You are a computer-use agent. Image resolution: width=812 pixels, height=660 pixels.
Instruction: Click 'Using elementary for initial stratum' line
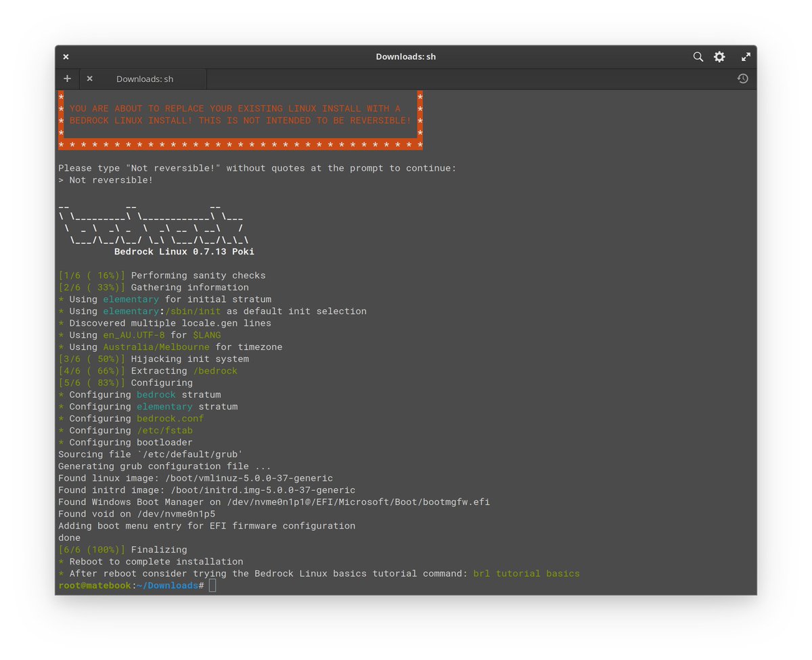164,299
